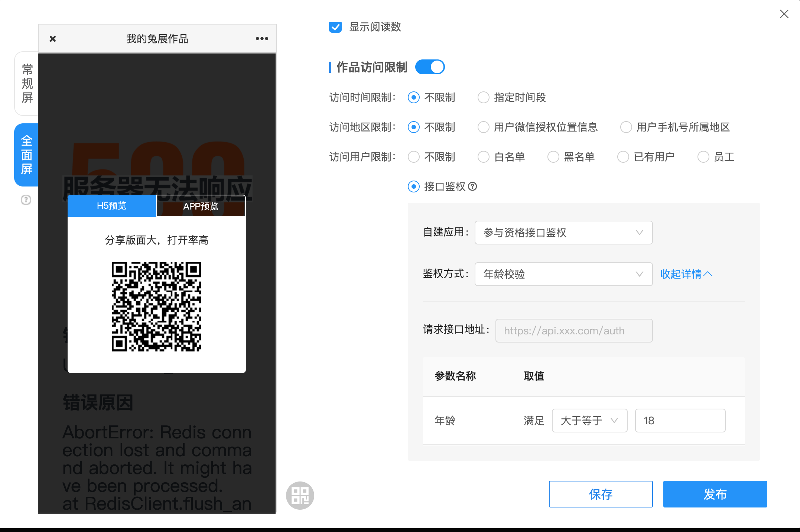Viewport: 800px width, 532px height.
Task: Open the 大于等于 comparison dropdown
Action: coord(589,421)
